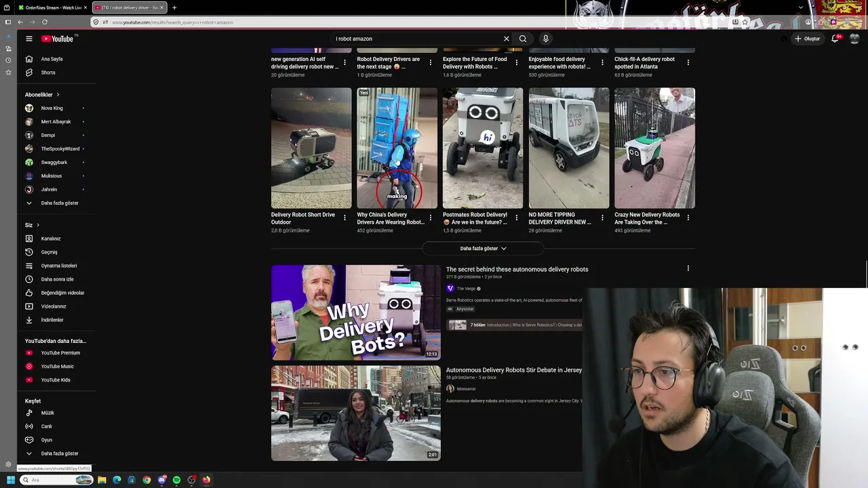868x488 pixels.
Task: Open options for 'Postmates Robot Delivery' short
Action: tap(517, 218)
